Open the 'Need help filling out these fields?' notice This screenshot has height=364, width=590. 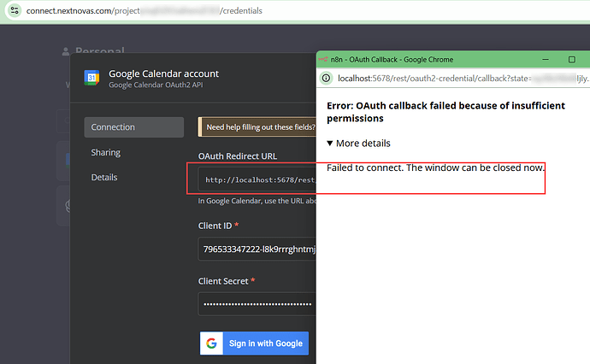[x=257, y=127]
